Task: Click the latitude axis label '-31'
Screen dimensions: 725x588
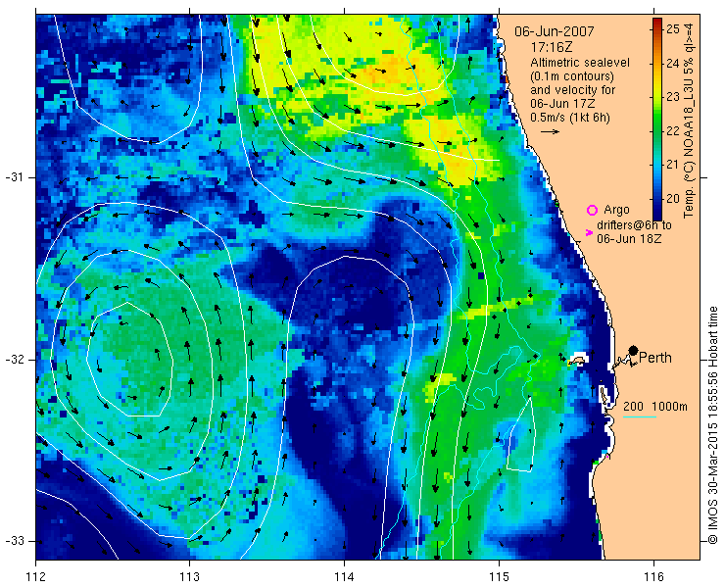Action: 14,177
